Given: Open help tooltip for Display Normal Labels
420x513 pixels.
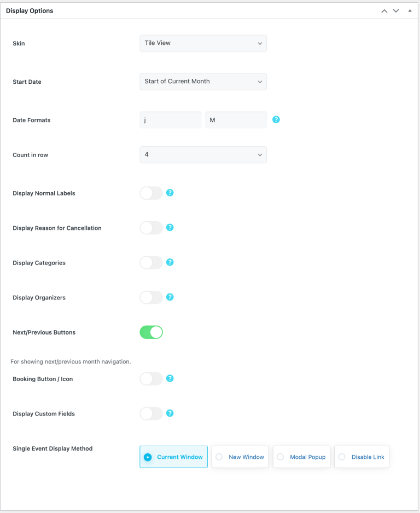Looking at the screenshot, I should pyautogui.click(x=170, y=193).
